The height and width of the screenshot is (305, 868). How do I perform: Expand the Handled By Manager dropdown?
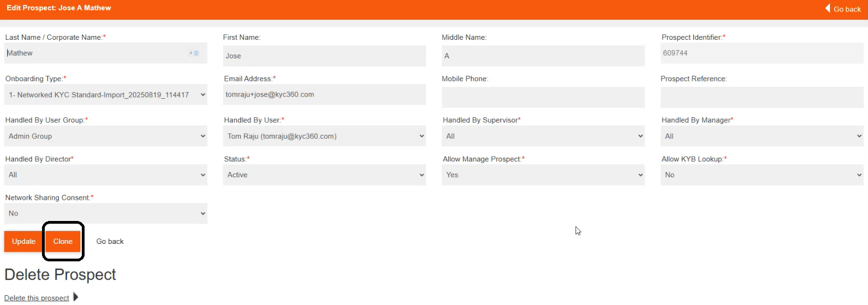point(762,136)
